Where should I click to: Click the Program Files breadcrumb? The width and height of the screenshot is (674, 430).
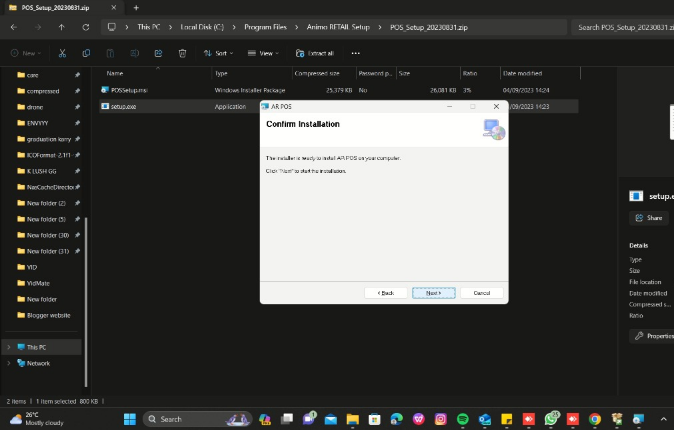(x=265, y=27)
